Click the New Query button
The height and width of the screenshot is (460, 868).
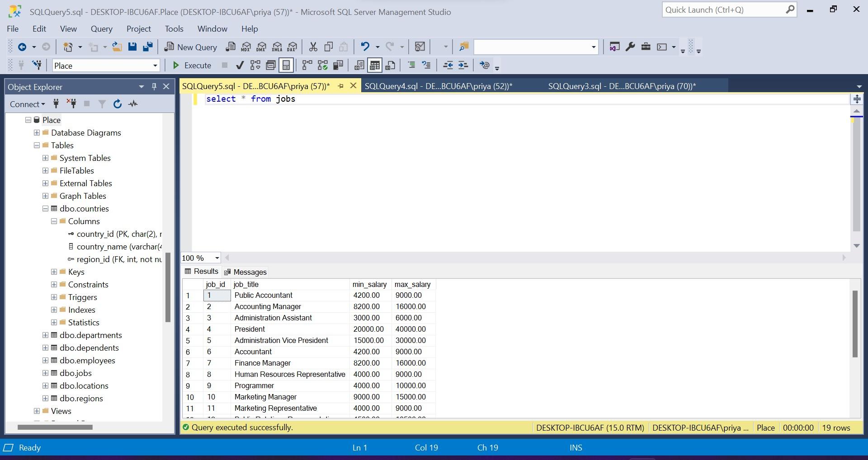tap(191, 47)
